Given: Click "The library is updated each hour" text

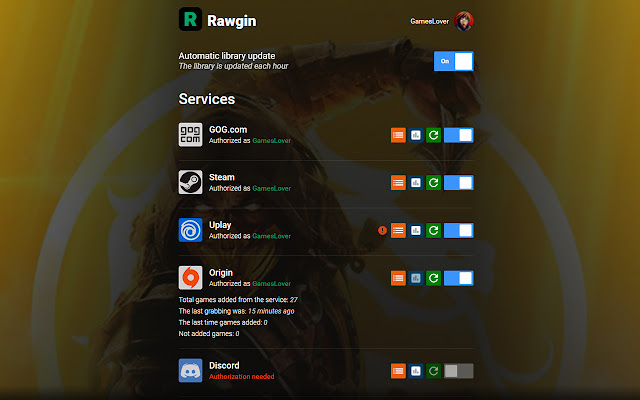Looking at the screenshot, I should 233,66.
